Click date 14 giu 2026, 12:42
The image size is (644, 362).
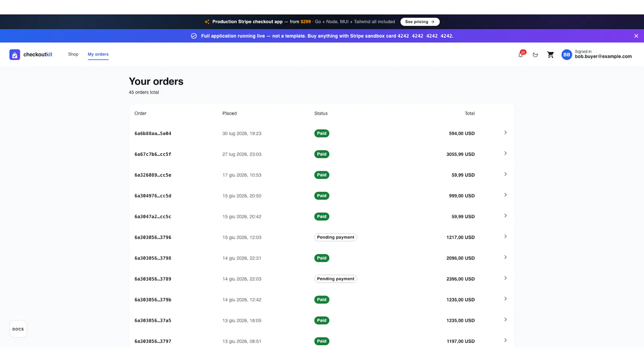(242, 300)
